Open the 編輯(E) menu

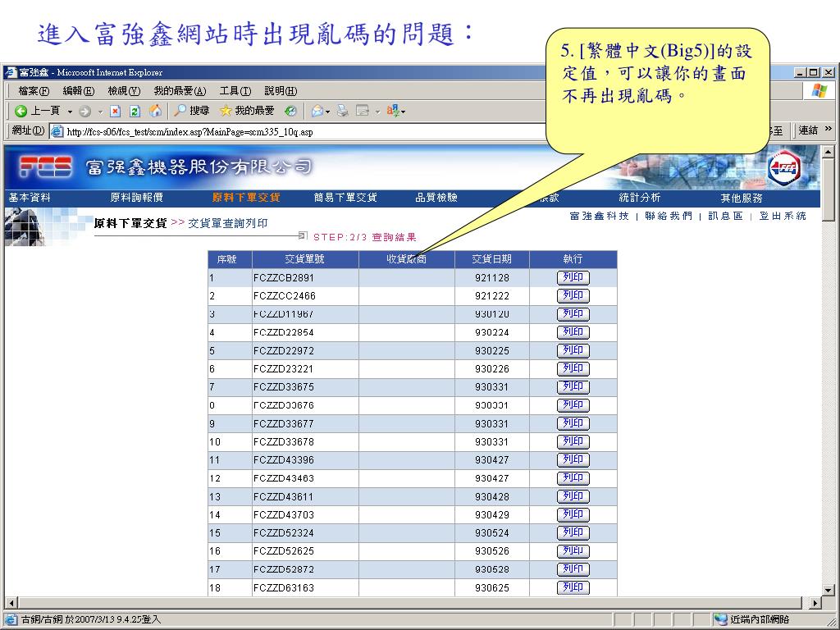point(78,90)
